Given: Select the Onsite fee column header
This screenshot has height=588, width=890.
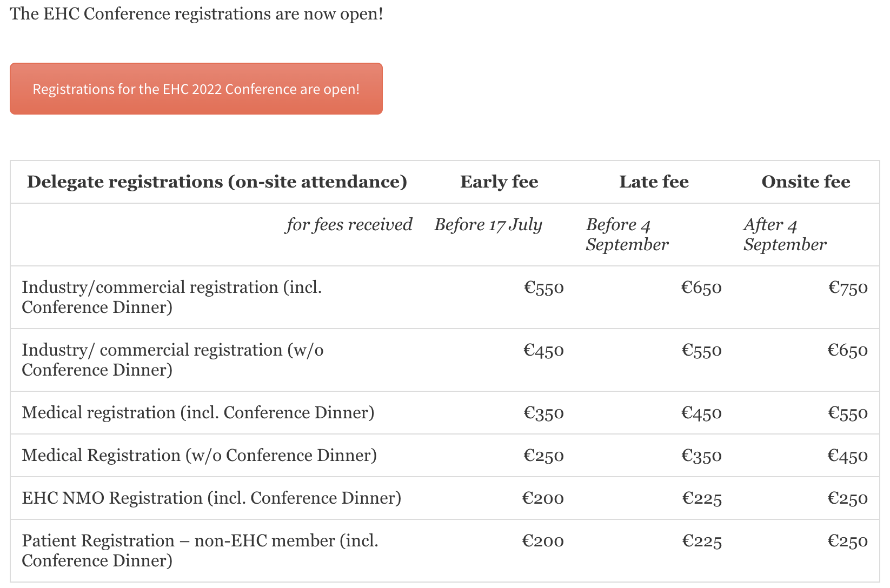Looking at the screenshot, I should click(x=806, y=182).
